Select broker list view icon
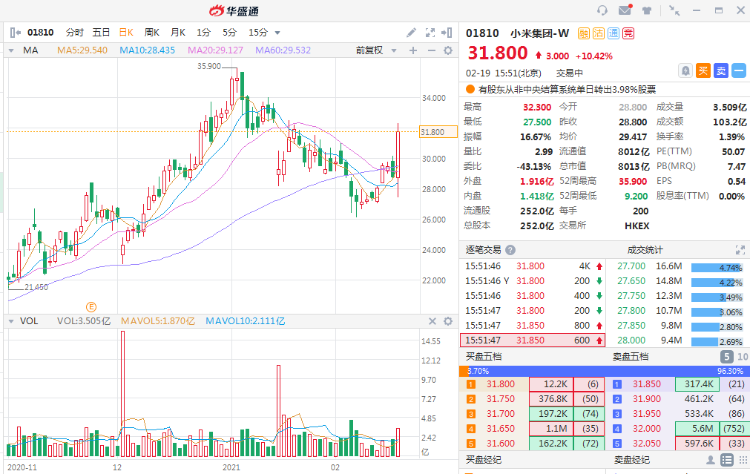Viewport: 750px width, 474px height. tap(727, 460)
